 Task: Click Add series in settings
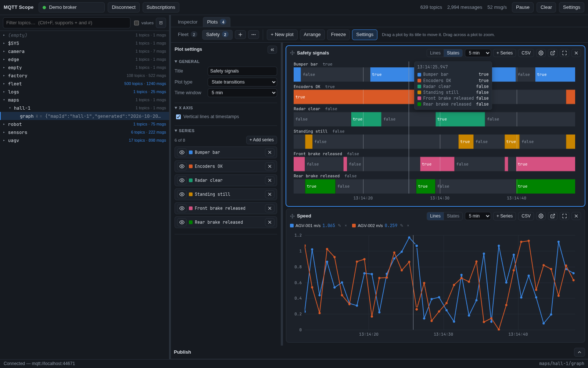click(262, 140)
